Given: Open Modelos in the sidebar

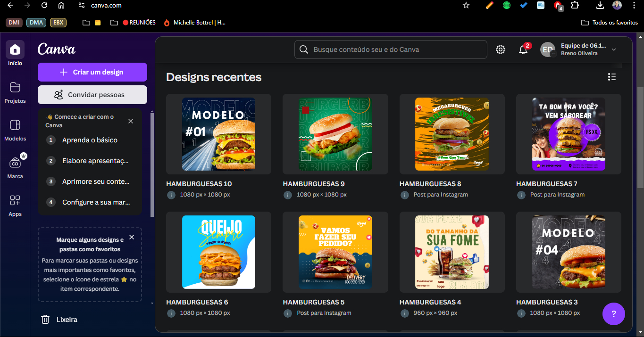Looking at the screenshot, I should tap(15, 129).
